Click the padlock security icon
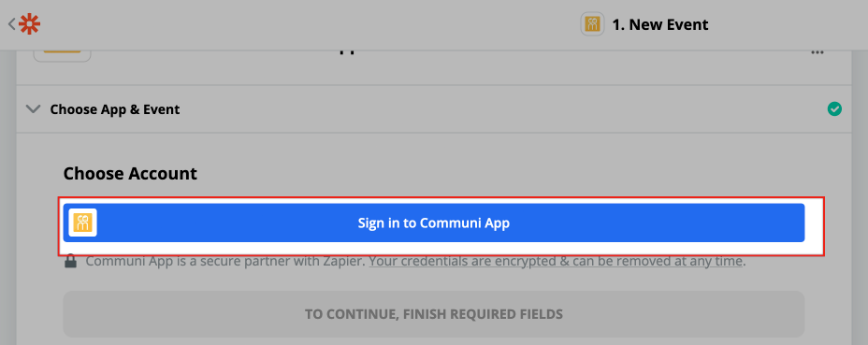Viewport: 868px width, 345px height. [x=70, y=261]
